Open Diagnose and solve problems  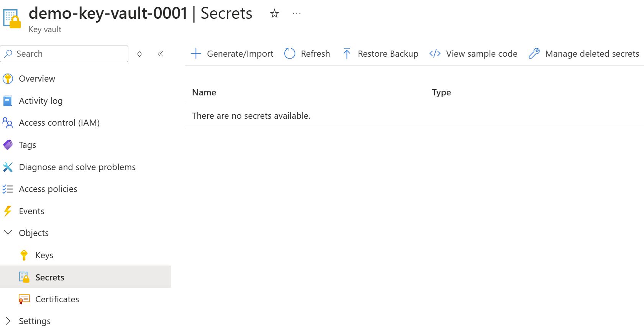[77, 167]
